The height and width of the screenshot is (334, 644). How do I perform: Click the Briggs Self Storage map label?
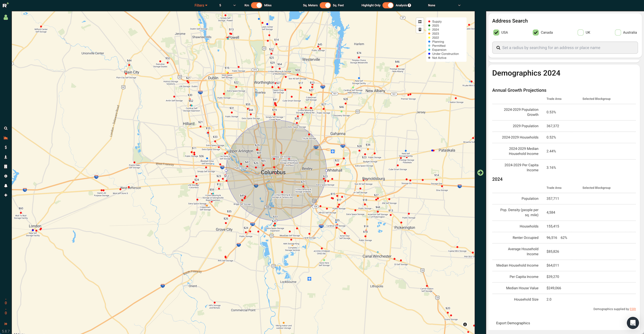242,204
